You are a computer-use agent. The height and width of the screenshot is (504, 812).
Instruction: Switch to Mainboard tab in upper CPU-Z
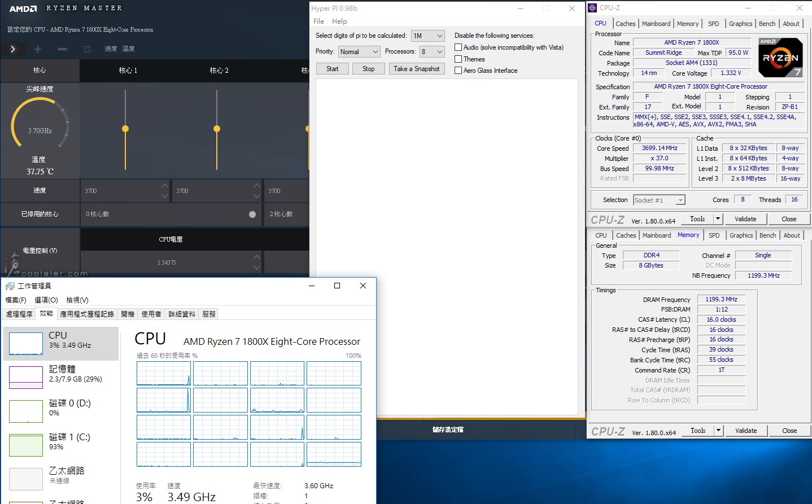(656, 24)
